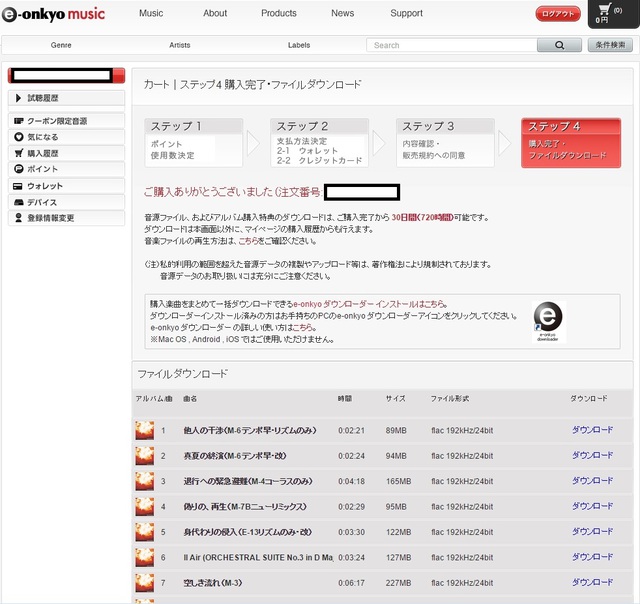Go to Products in top menu
The height and width of the screenshot is (604, 640).
click(279, 13)
